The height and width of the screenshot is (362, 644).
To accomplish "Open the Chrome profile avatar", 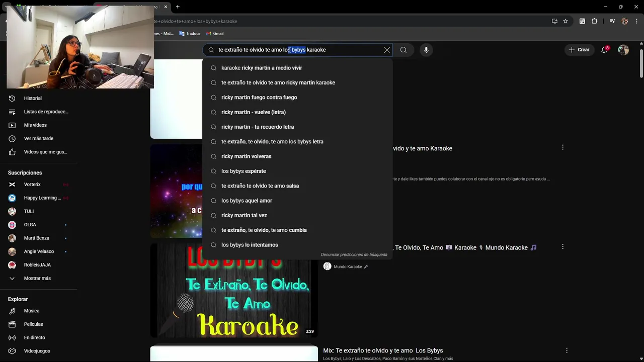I will coord(625,21).
